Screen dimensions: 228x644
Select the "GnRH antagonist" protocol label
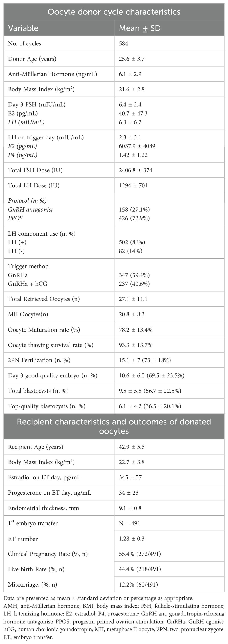pos(30,209)
